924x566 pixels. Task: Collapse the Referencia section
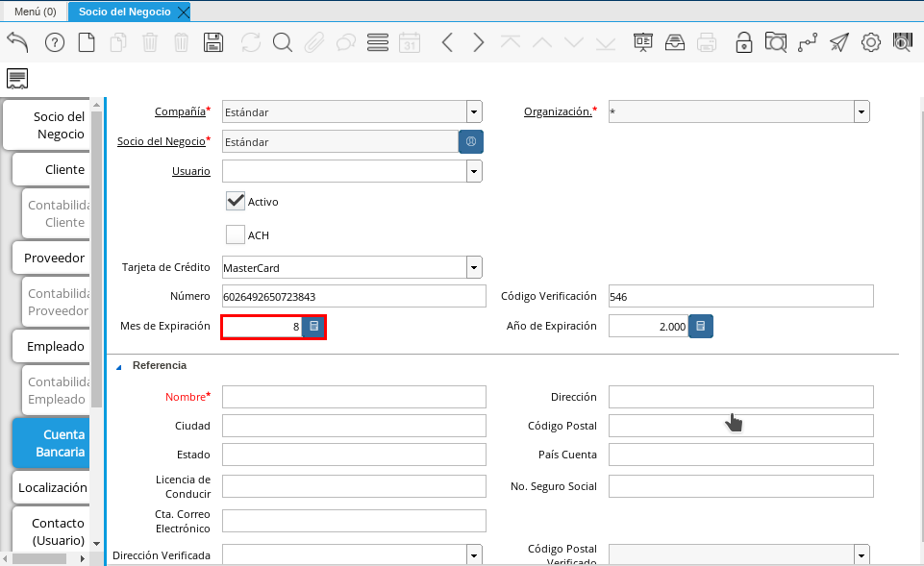(120, 366)
